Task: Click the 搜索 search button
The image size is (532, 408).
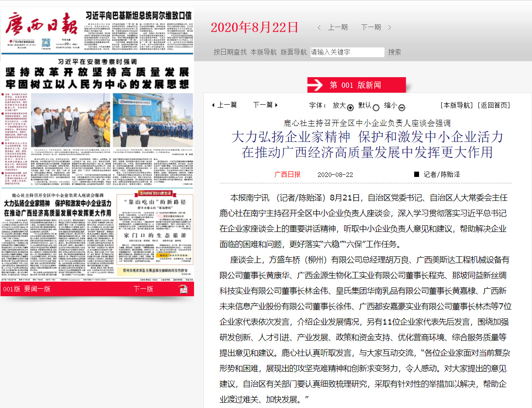Action: (395, 52)
